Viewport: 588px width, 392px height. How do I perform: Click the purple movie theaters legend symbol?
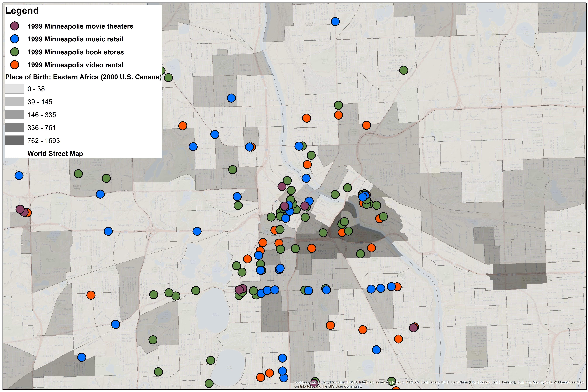(x=15, y=26)
